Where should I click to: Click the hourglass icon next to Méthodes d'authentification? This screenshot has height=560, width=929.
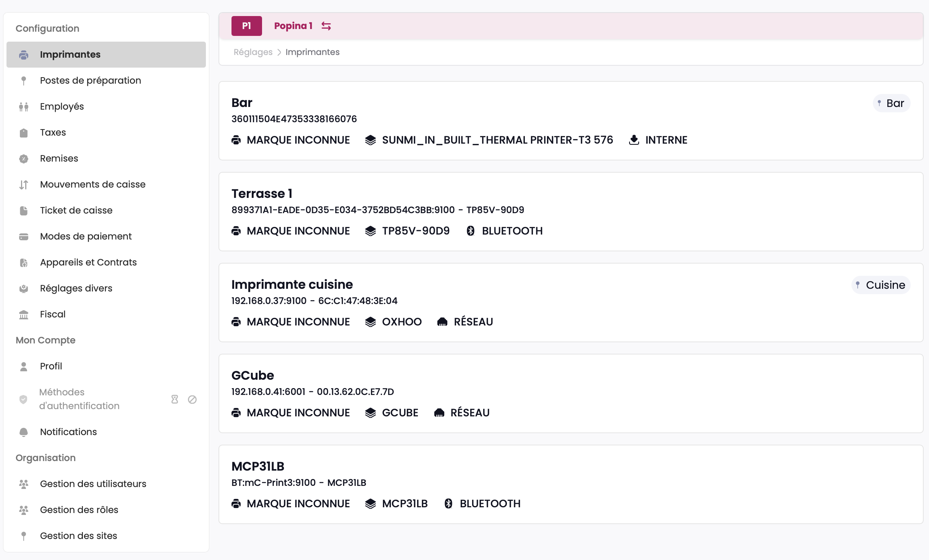175,399
